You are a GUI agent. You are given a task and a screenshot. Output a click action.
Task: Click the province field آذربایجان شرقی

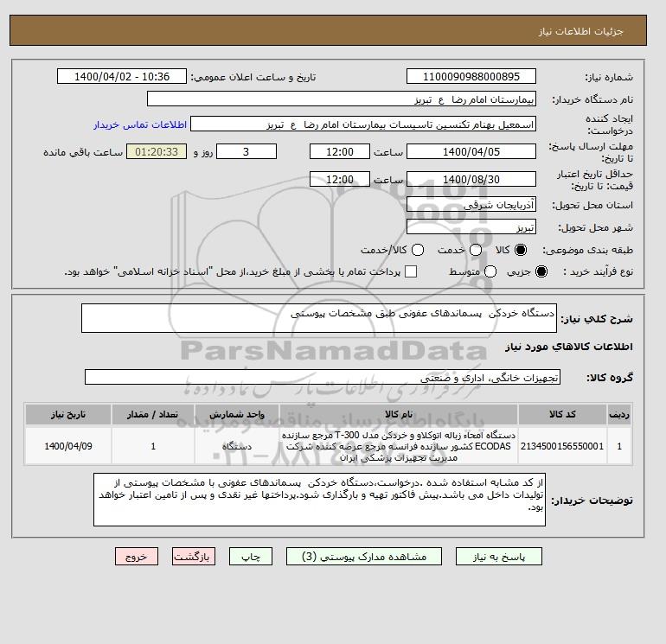[x=471, y=205]
